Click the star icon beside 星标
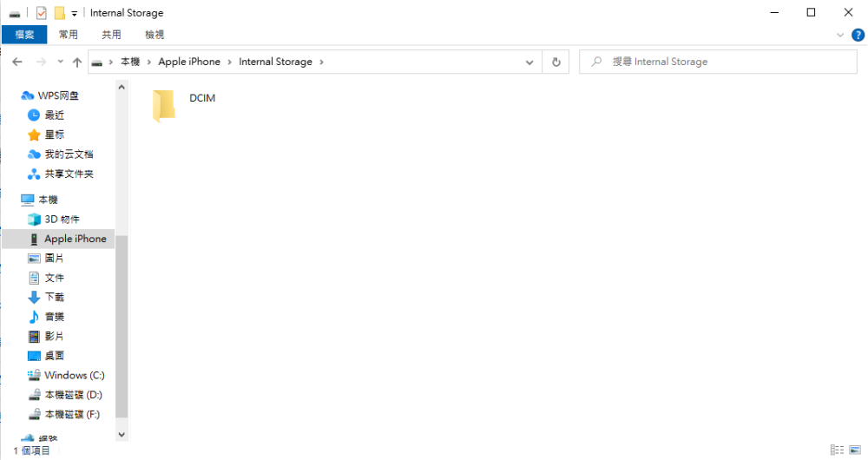The height and width of the screenshot is (460, 868). coord(34,135)
